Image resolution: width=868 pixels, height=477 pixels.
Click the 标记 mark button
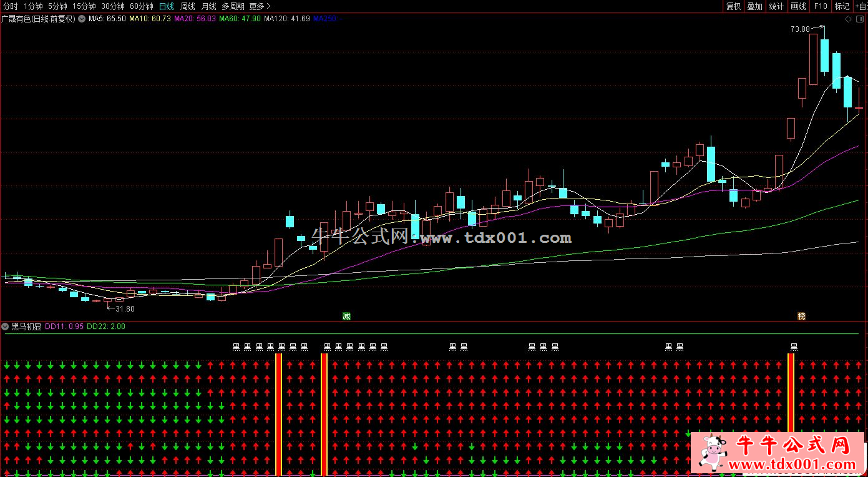pyautogui.click(x=842, y=6)
